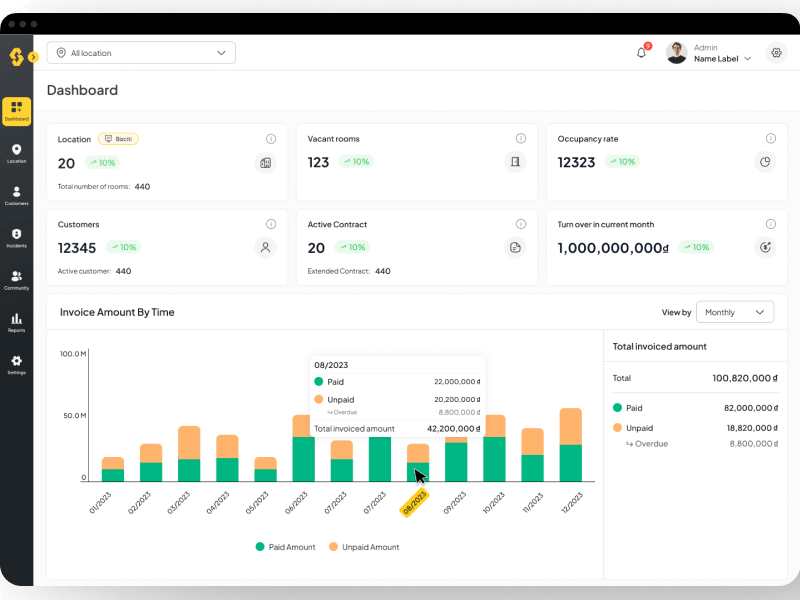Screen dimensions: 800x600
Task: Click the door icon on Vacant rooms card
Action: 515,162
